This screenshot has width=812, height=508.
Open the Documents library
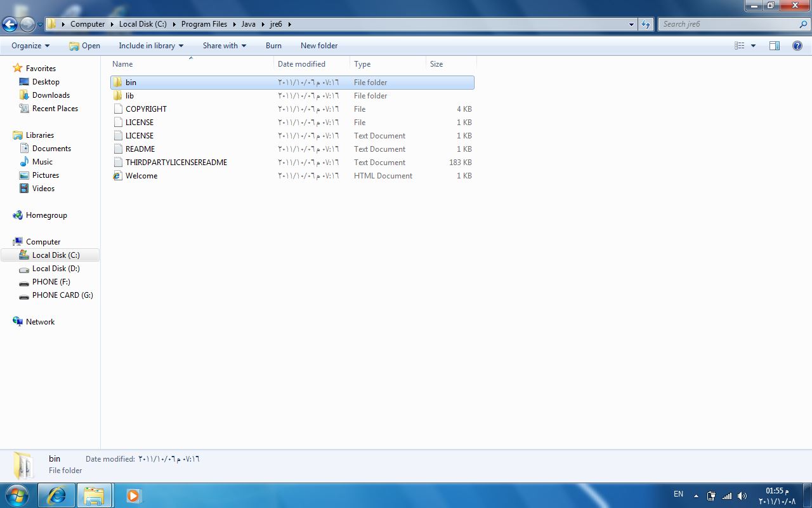click(51, 149)
